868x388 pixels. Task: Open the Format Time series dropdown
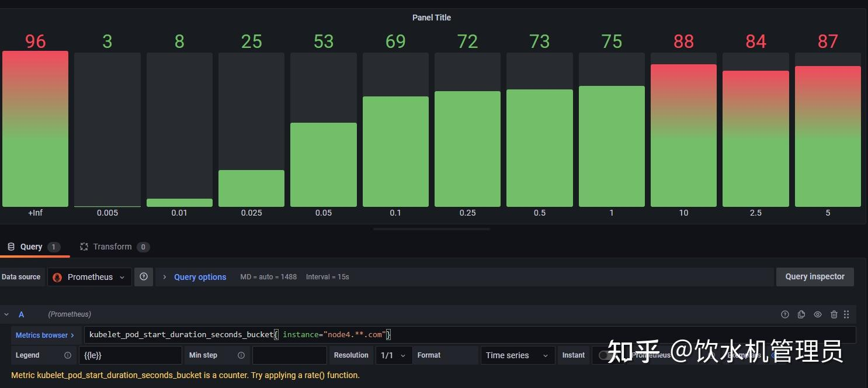coord(518,355)
